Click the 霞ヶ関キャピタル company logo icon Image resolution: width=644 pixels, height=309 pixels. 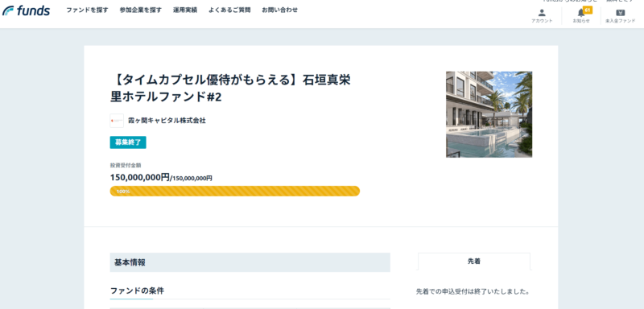click(117, 121)
